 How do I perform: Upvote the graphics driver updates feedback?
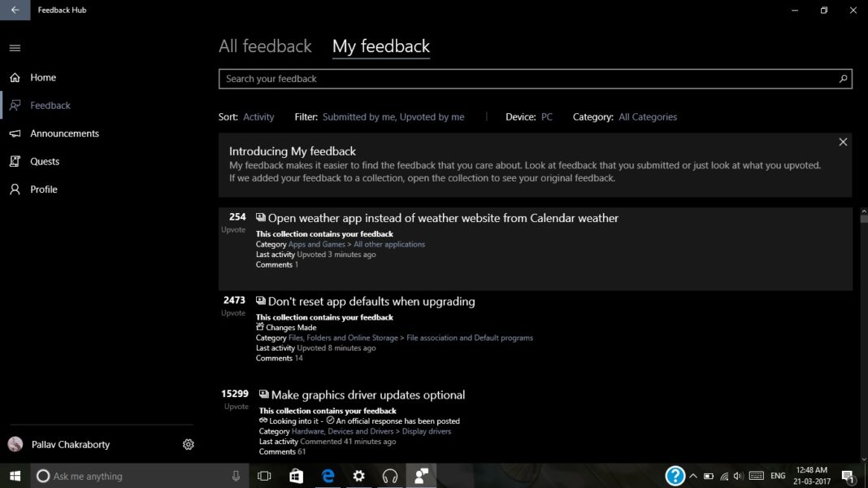click(237, 399)
